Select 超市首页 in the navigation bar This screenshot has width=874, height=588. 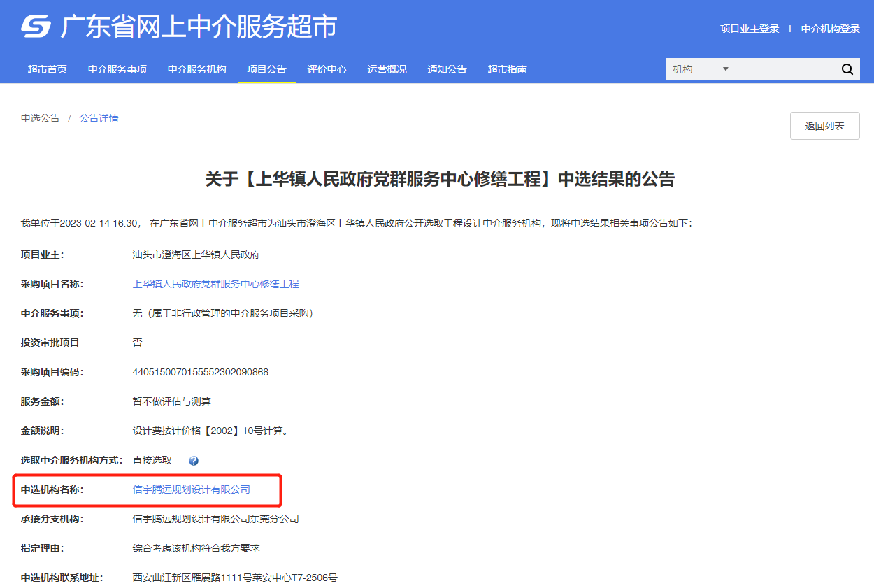coord(47,69)
